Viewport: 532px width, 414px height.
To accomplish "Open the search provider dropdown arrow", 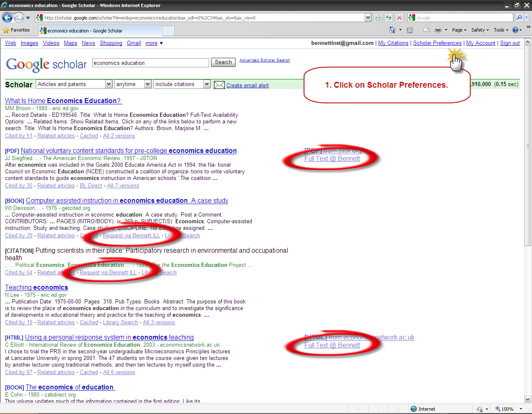I will point(527,17).
